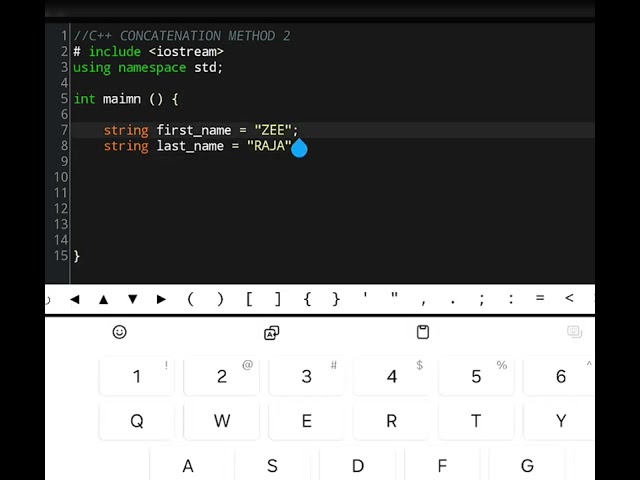The height and width of the screenshot is (480, 640).
Task: Tap the up arrow cursor key
Action: pos(104,299)
